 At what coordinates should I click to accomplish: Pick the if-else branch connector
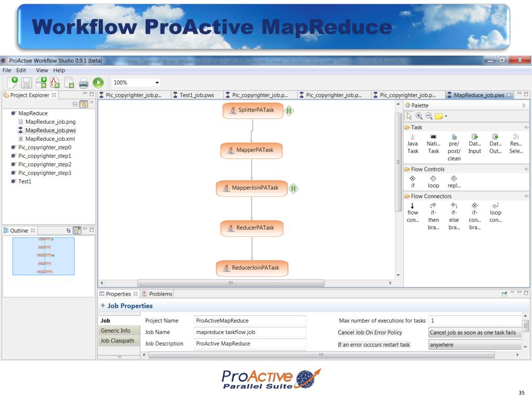pyautogui.click(x=454, y=216)
